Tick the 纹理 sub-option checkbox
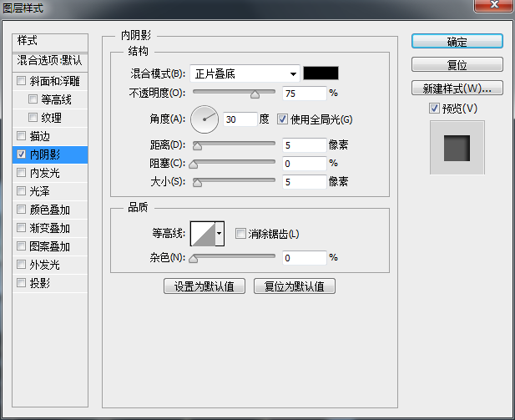Screen dimensions: 515x420 point(33,118)
